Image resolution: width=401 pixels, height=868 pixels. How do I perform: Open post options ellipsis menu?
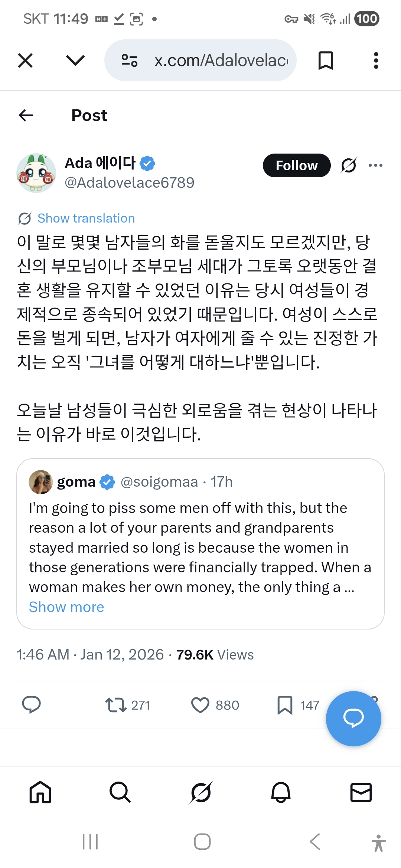(x=375, y=165)
